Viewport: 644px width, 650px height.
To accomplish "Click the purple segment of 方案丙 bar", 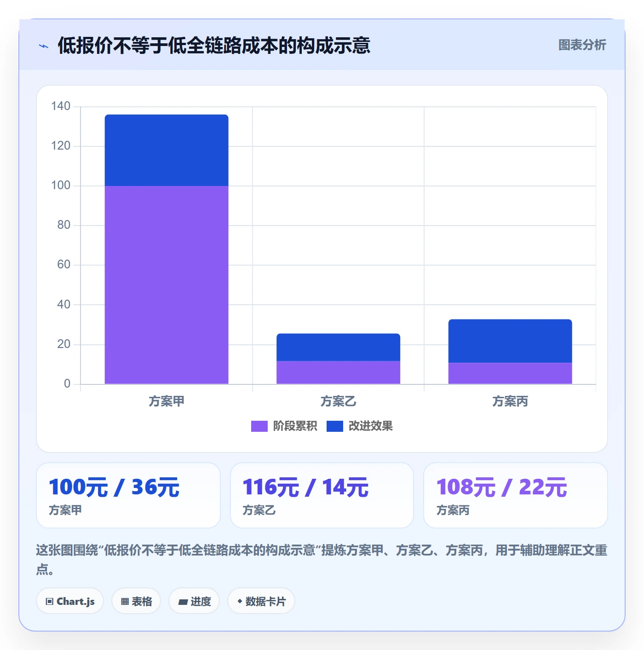I will pos(510,373).
